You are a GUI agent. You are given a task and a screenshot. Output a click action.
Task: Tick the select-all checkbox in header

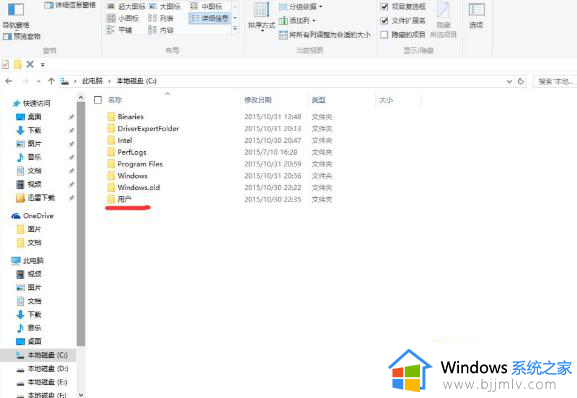98,100
